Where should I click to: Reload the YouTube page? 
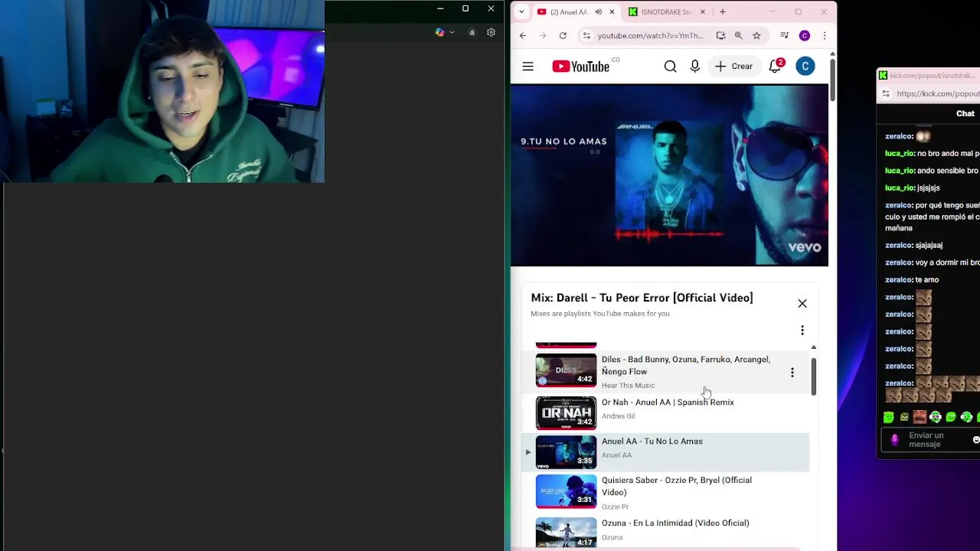[x=563, y=35]
